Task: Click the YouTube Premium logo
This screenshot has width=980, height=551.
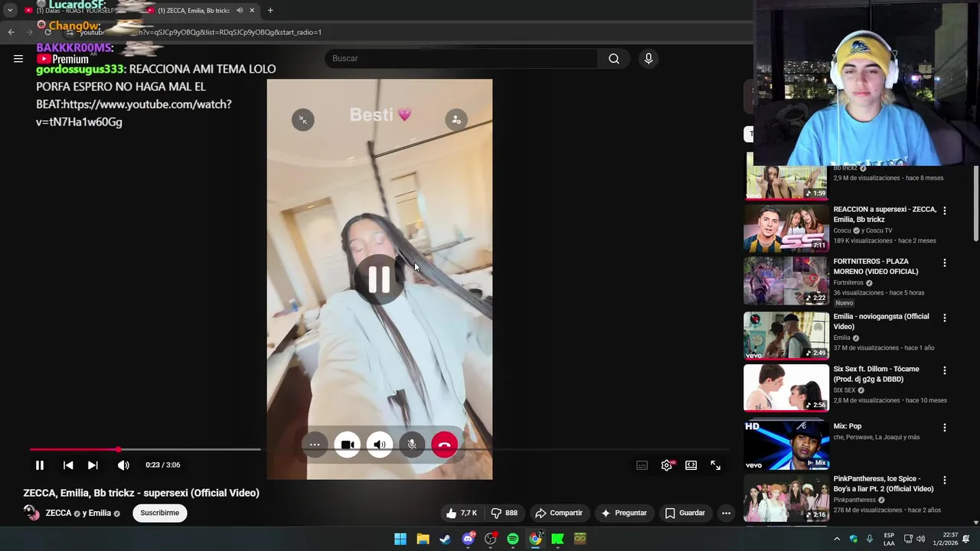Action: [63, 59]
